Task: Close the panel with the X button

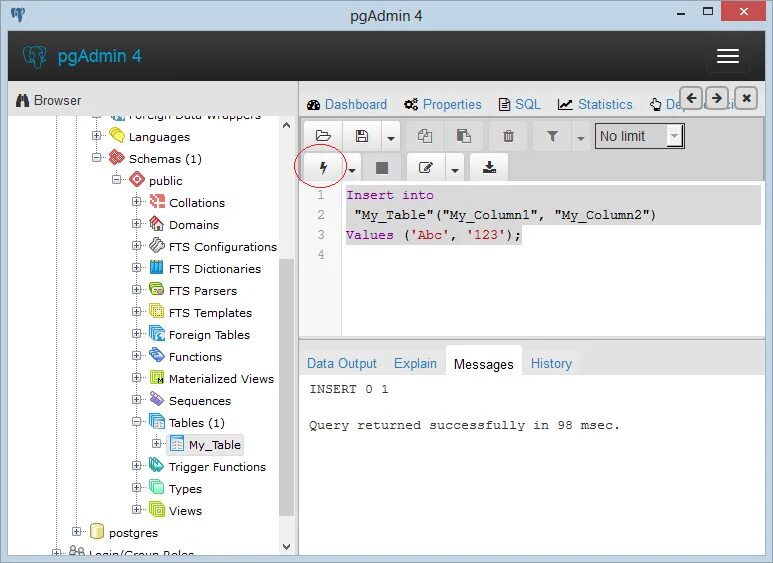Action: coord(746,98)
